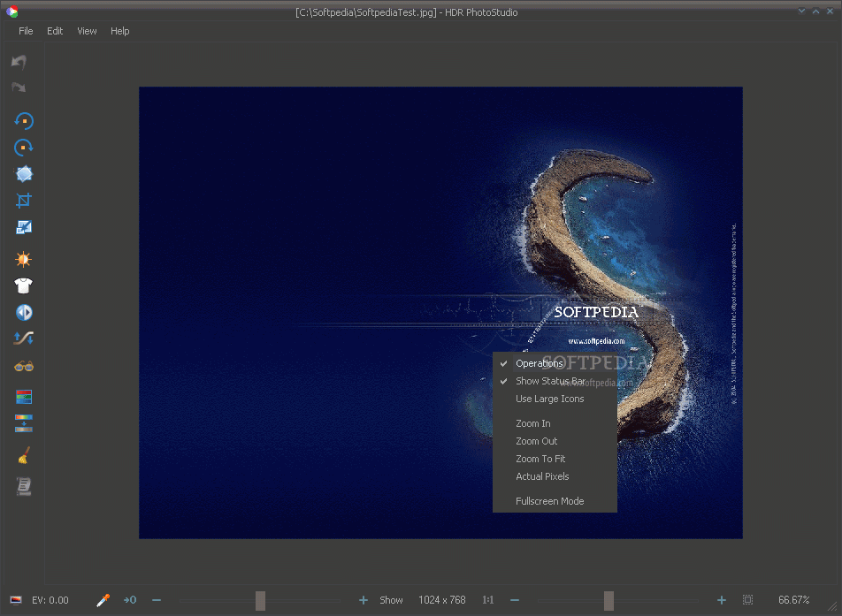Click the 66.67% zoom percentage
Screen dimensions: 842x616
click(x=793, y=600)
